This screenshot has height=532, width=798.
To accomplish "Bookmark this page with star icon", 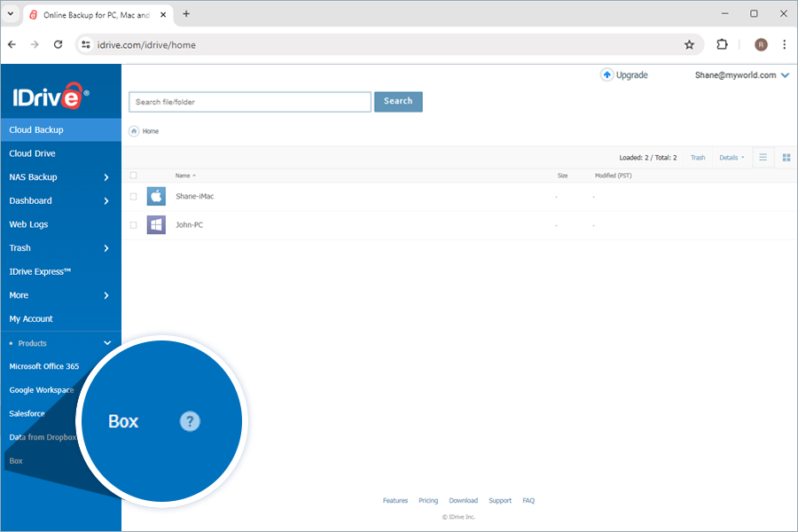I will coord(689,45).
